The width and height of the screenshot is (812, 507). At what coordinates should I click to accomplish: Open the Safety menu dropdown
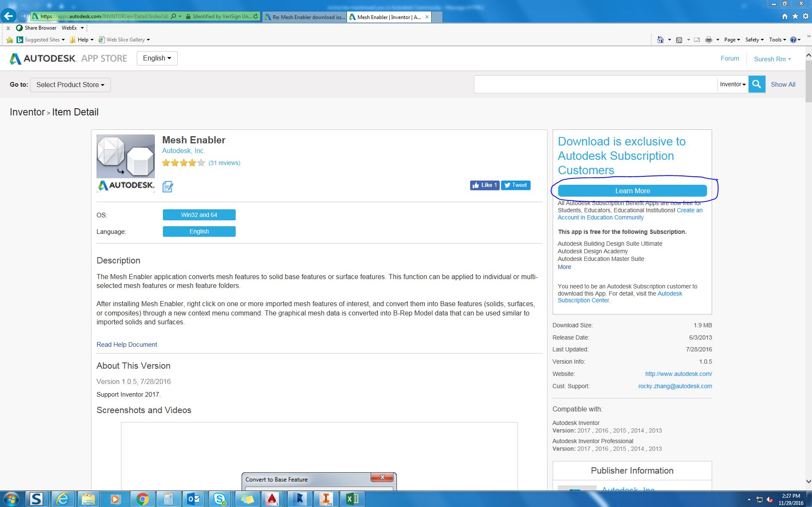[x=754, y=40]
